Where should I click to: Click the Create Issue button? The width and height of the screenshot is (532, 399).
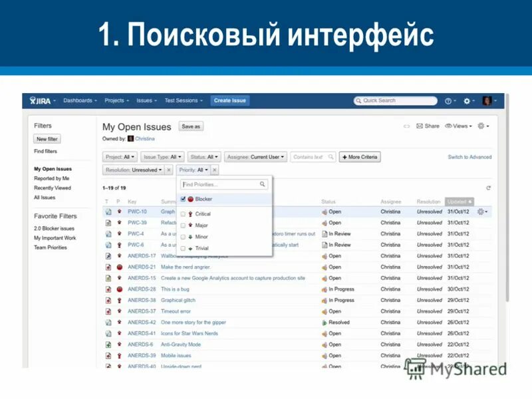click(229, 100)
